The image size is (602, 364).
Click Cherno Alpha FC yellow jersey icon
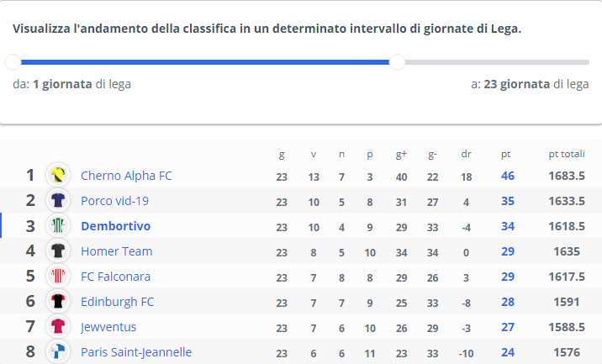pyautogui.click(x=58, y=175)
